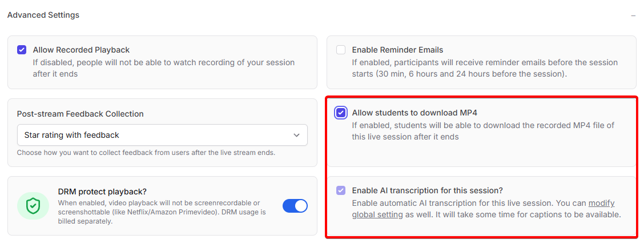This screenshot has height=243, width=644.
Task: Click the 'Post-stream Feedback Collection' label
Action: (80, 114)
